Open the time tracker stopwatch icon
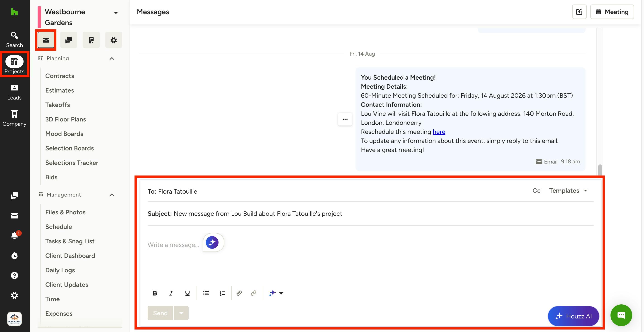 pyautogui.click(x=14, y=255)
